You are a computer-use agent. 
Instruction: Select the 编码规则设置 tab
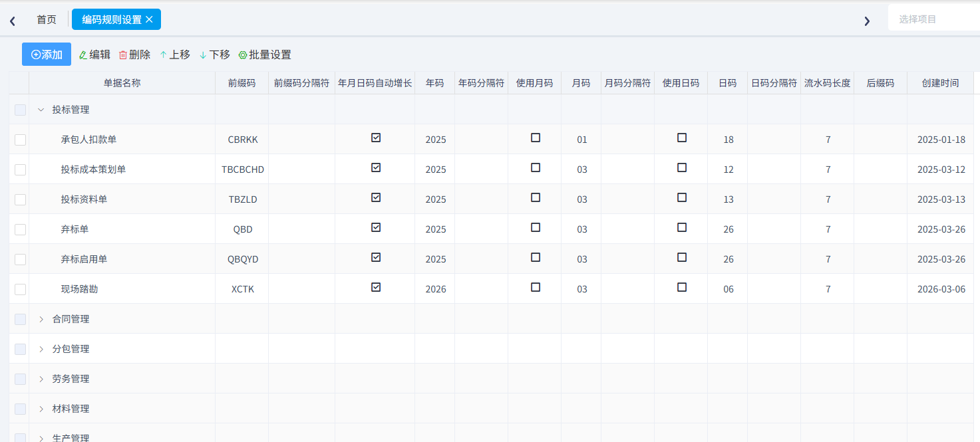tap(112, 19)
